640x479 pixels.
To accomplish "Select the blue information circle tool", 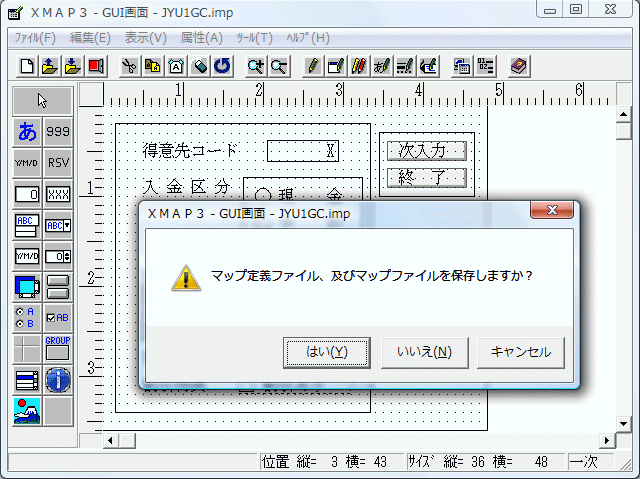I will [x=58, y=380].
